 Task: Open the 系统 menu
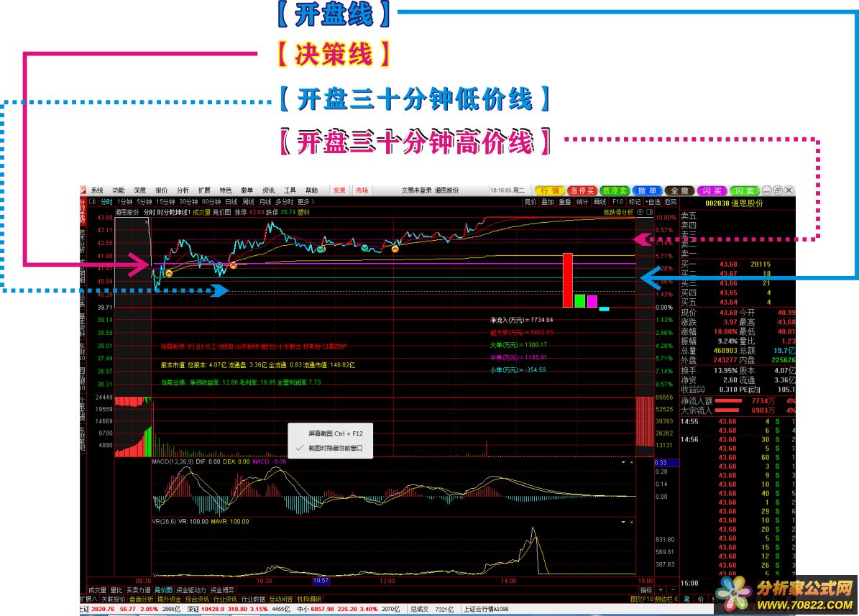click(97, 190)
